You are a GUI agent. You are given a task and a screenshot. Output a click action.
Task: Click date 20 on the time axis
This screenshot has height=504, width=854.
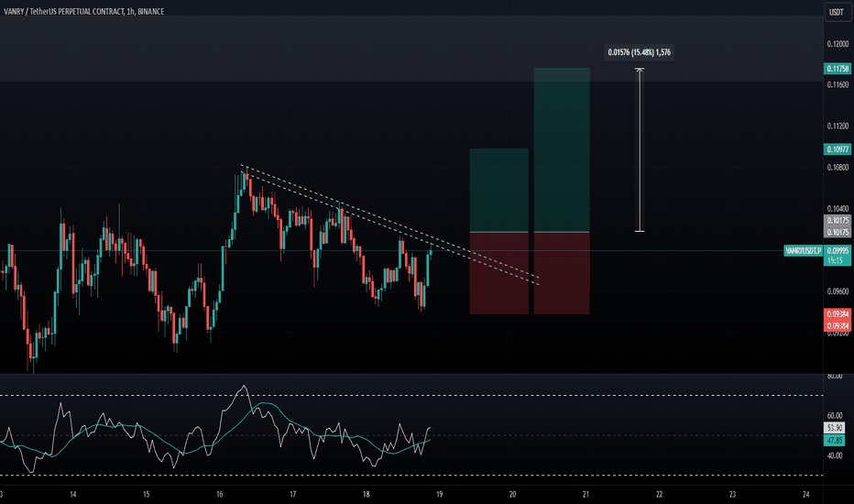[512, 494]
